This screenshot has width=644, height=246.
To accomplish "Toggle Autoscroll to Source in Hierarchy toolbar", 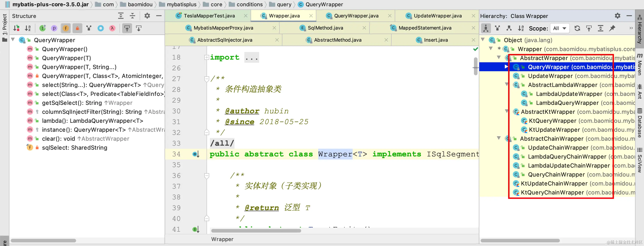I will click(589, 28).
